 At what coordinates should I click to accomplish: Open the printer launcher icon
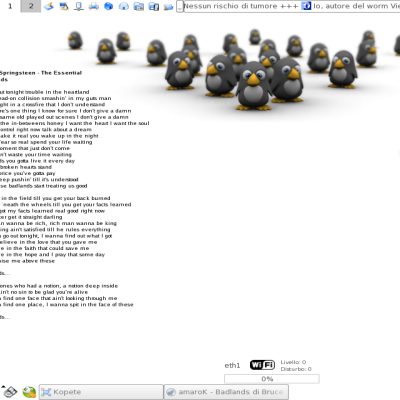pos(94,6)
